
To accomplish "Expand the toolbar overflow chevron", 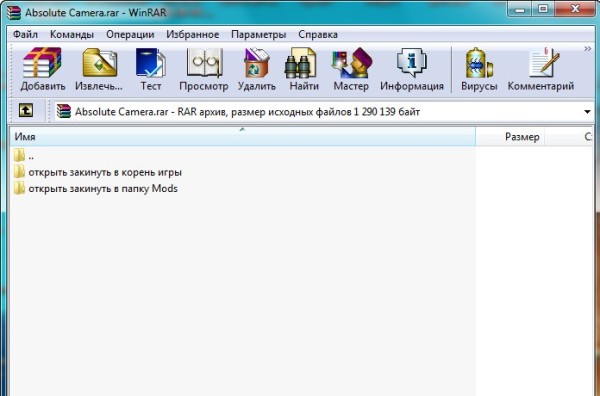I will click(x=587, y=49).
